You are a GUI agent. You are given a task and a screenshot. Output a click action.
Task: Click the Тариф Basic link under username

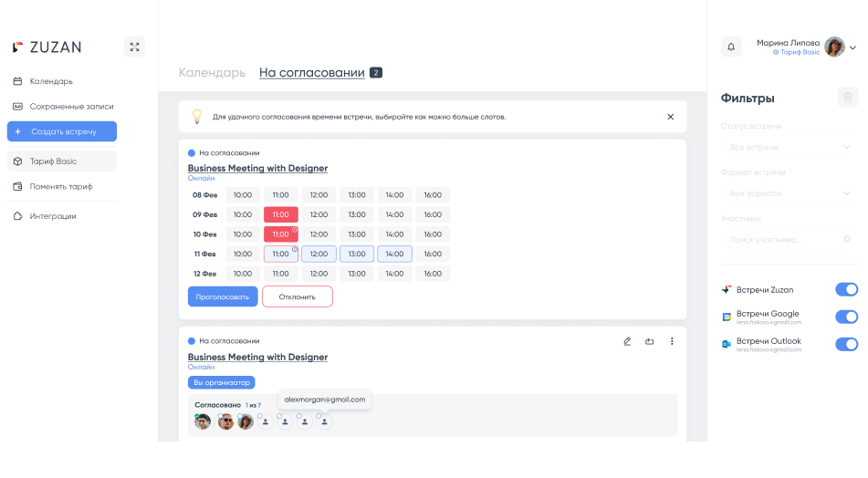(x=796, y=52)
